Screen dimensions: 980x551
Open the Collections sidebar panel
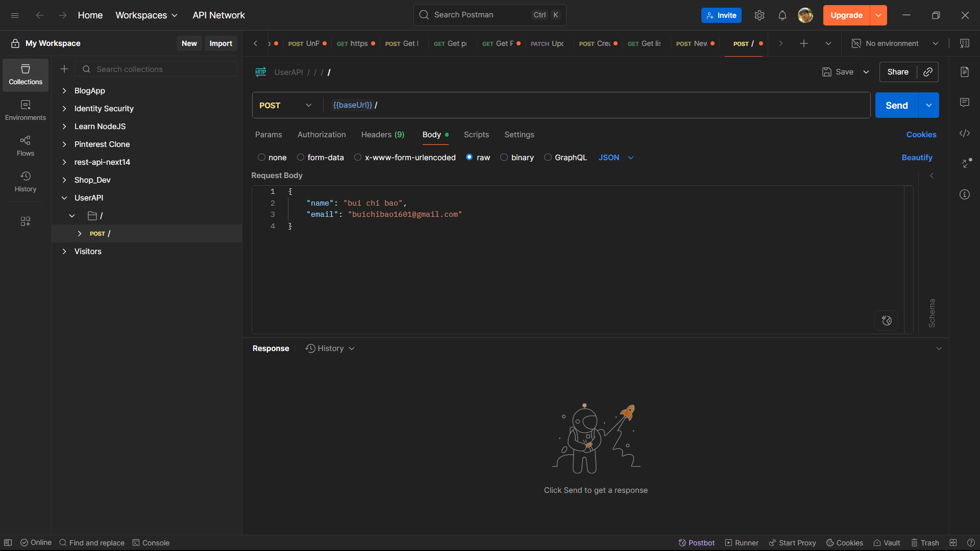click(26, 75)
